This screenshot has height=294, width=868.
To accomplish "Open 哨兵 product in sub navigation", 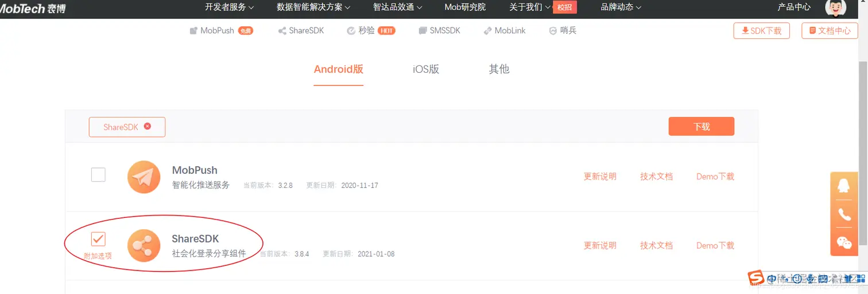I will (x=563, y=30).
